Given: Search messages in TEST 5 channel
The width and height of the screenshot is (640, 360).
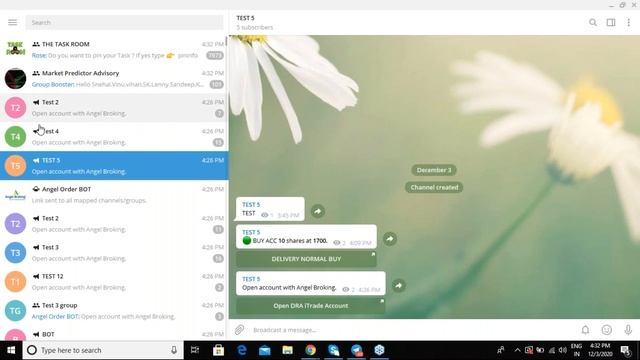Looking at the screenshot, I should click(x=593, y=22).
